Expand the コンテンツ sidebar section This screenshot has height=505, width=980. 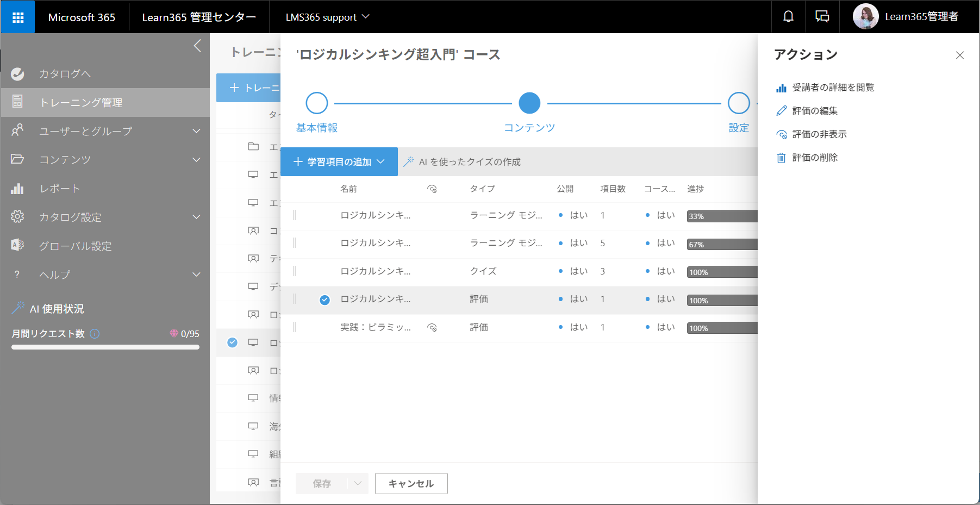click(x=196, y=160)
